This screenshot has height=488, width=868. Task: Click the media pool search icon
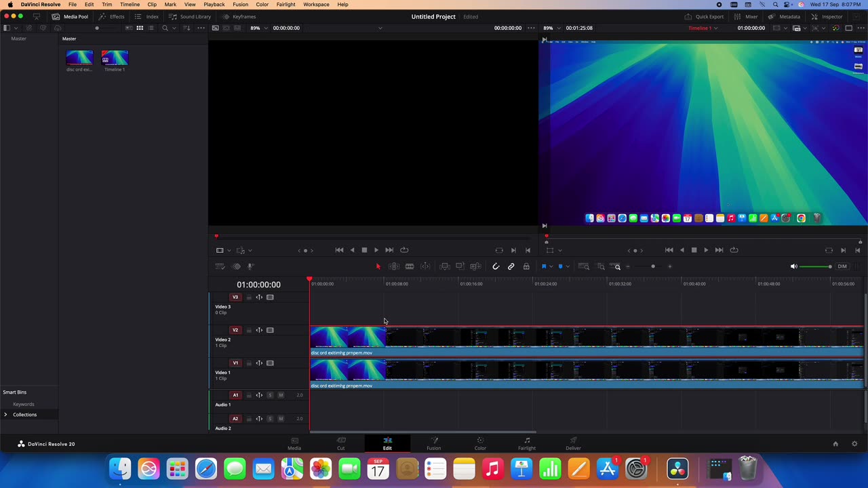point(165,28)
